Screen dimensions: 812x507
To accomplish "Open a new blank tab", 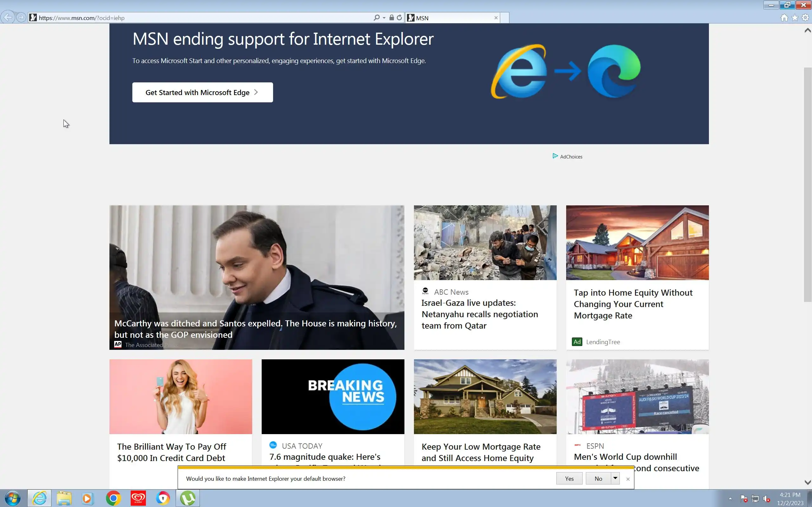I will [x=505, y=18].
